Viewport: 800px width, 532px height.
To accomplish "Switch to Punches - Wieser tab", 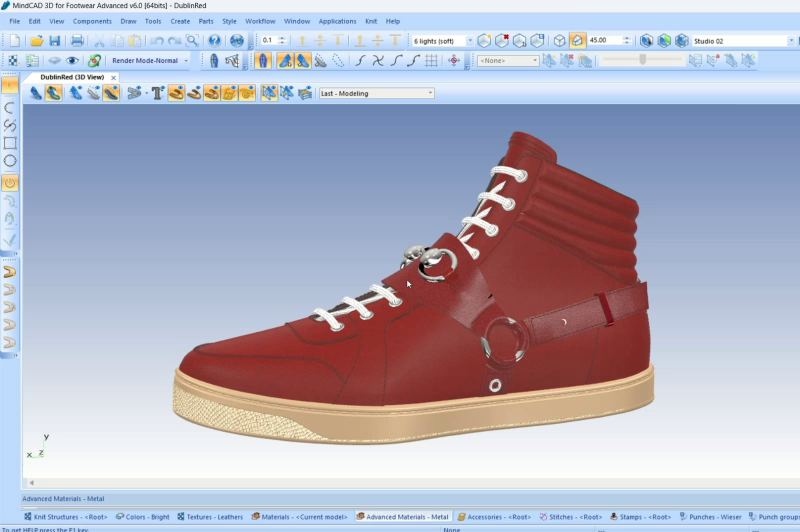I will tap(710, 517).
